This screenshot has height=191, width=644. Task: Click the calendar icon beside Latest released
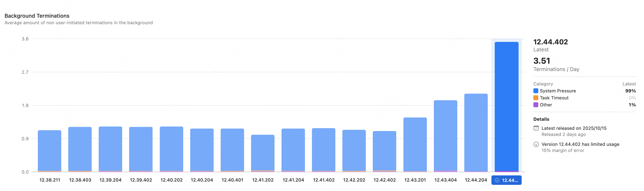click(536, 128)
